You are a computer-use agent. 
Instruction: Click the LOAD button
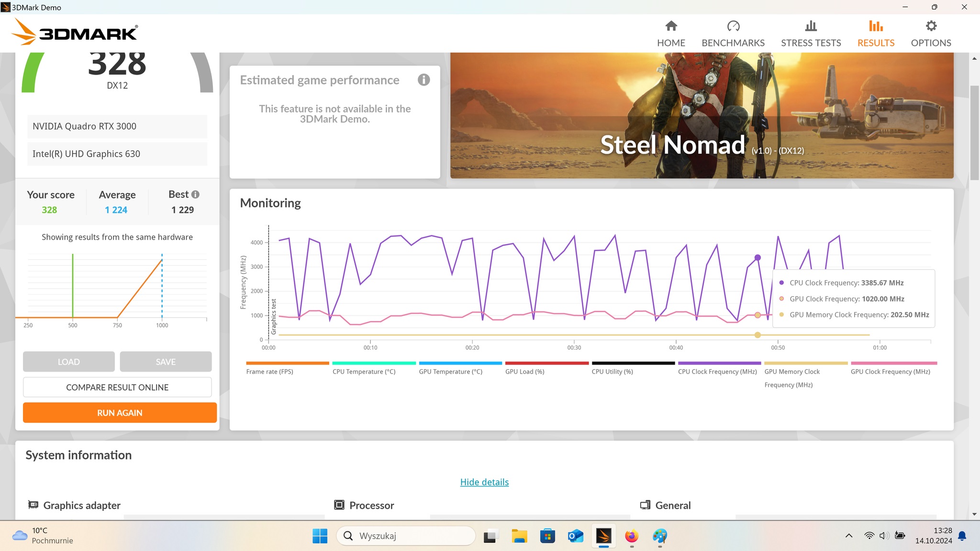[69, 362]
